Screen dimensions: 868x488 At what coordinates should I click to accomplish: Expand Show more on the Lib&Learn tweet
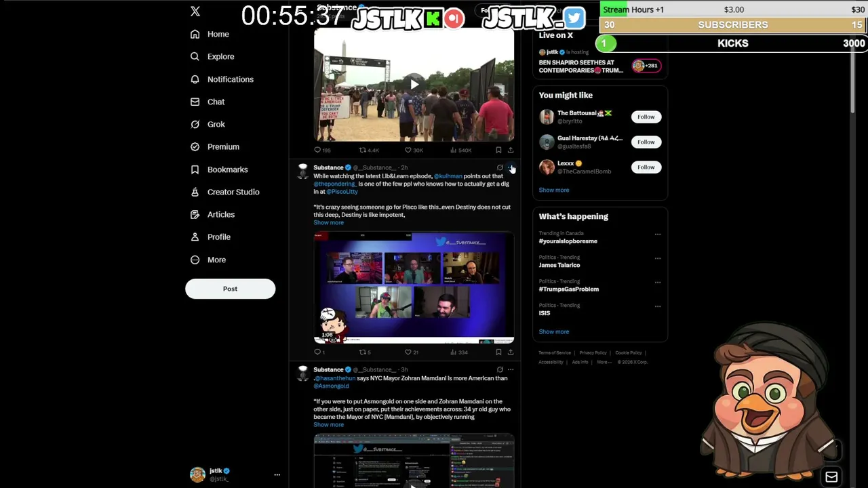[x=328, y=222]
